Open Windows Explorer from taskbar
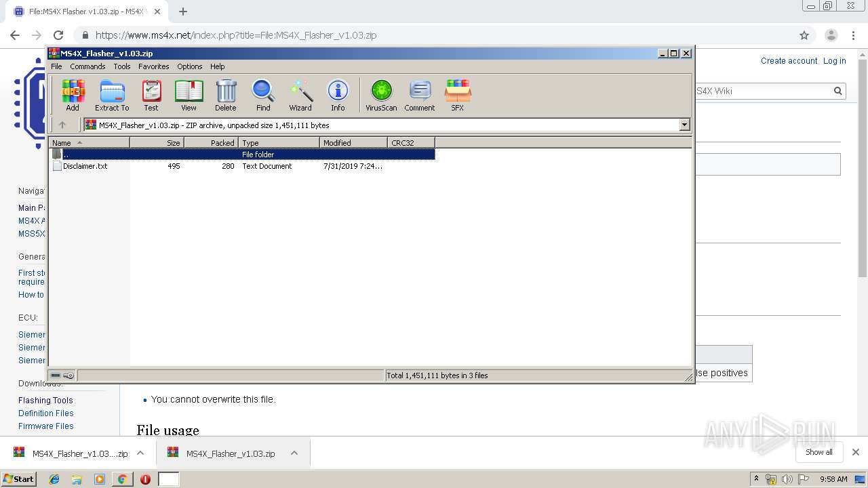 point(77,479)
